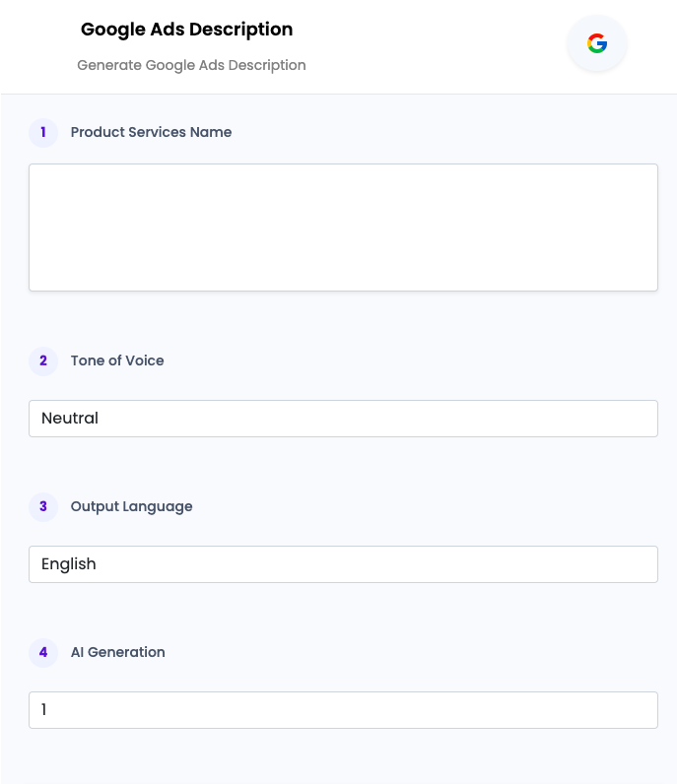Click the step 2 number badge

[x=43, y=361]
